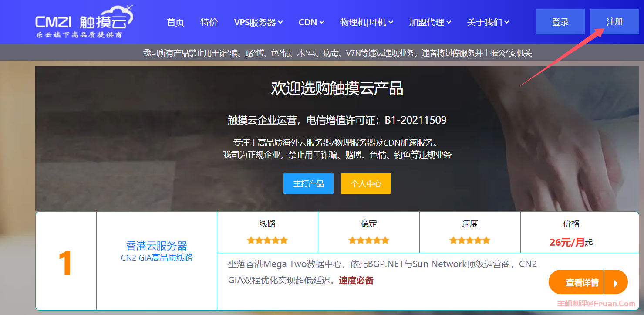The image size is (644, 315).
Task: Click the license text B1-20211509
Action: 416,120
